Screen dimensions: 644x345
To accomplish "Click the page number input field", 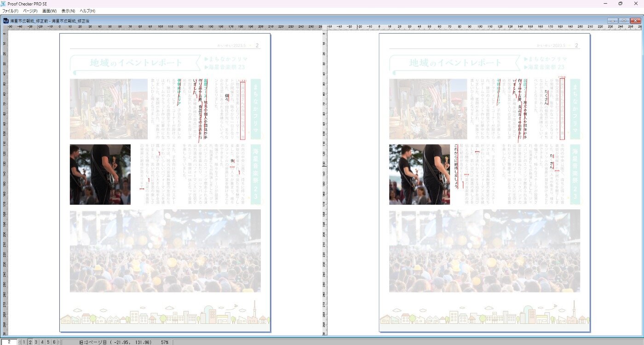I will pos(9,342).
